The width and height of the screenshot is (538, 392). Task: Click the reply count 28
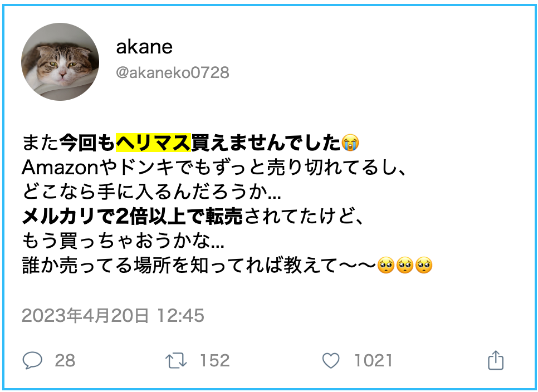pyautogui.click(x=65, y=361)
